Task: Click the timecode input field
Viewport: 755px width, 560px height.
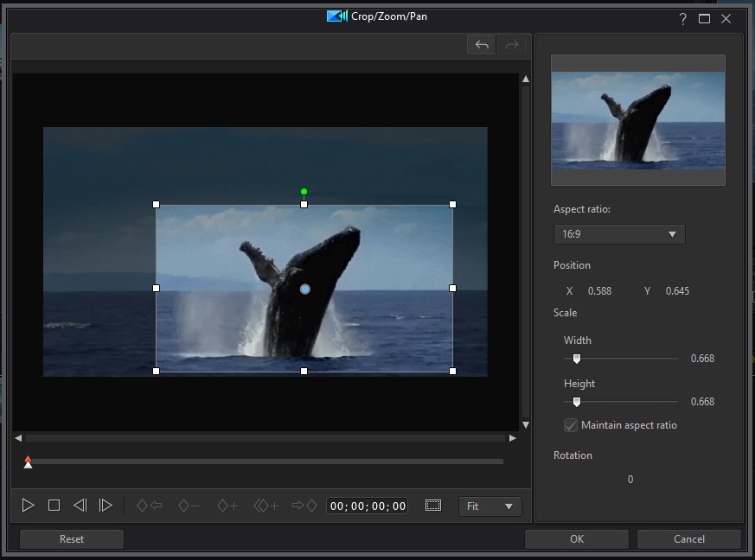Action: point(368,506)
